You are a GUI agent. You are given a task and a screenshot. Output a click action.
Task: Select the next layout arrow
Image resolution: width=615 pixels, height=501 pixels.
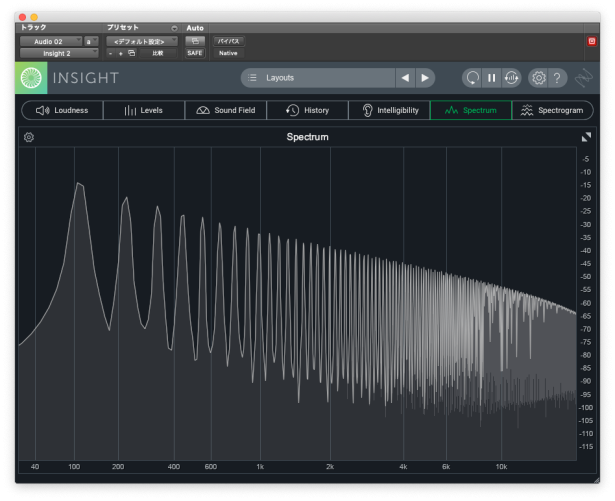tap(425, 78)
